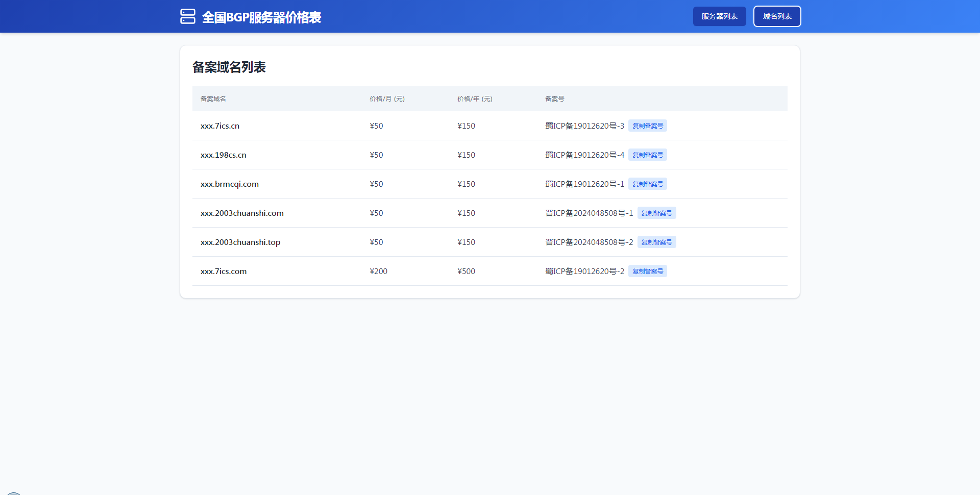
Task: Copy the ICP number for xxx.7ics.cn
Action: click(647, 126)
